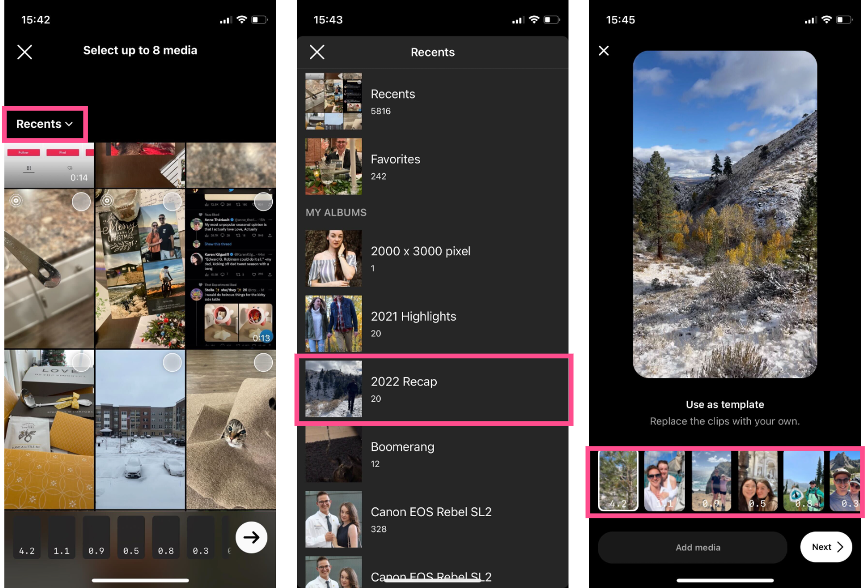
Task: Close the template preview screen
Action: pos(603,51)
